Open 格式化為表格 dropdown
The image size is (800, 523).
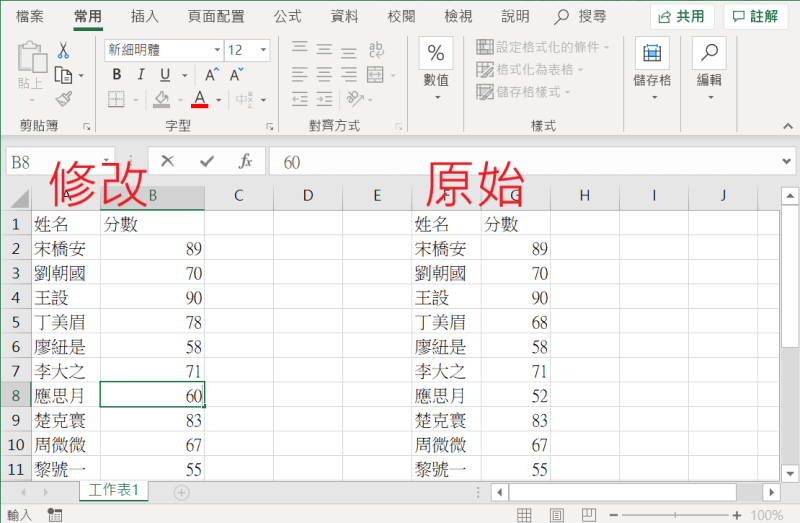(530, 69)
